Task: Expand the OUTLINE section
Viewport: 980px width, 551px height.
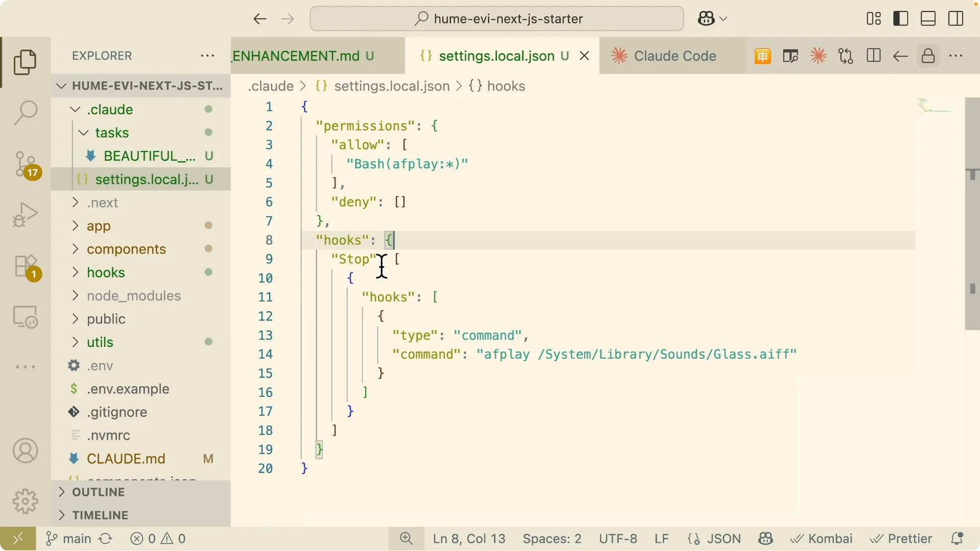Action: [x=141, y=492]
